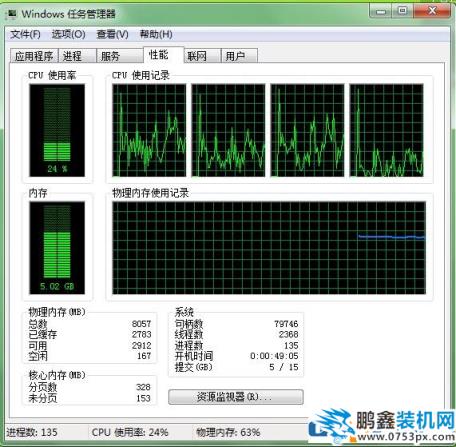
Task: Open the 选项(O) menu
Action: tap(68, 34)
